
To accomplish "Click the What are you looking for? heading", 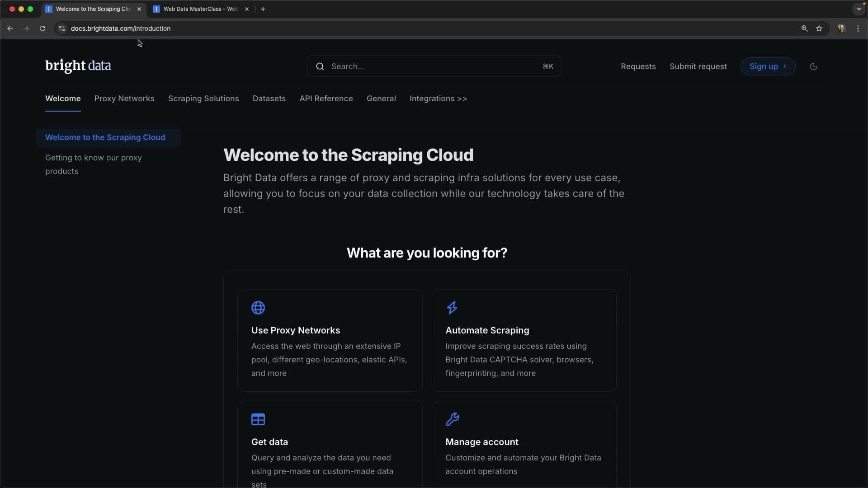I will [427, 253].
